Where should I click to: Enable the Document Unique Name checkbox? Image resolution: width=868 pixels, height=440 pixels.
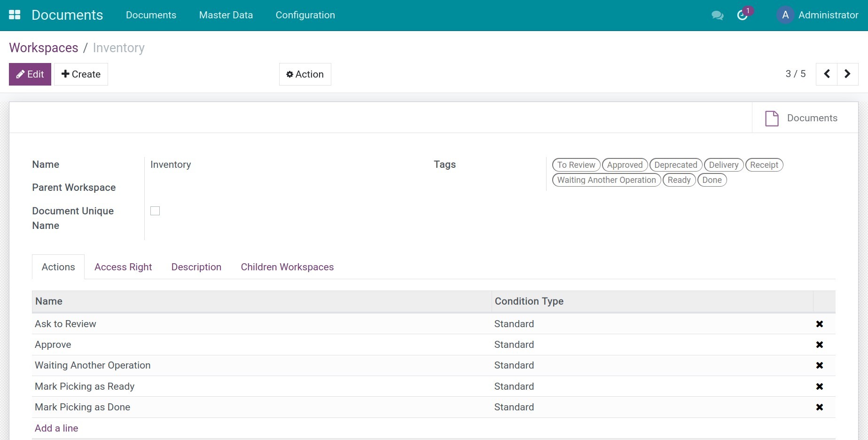pyautogui.click(x=155, y=211)
